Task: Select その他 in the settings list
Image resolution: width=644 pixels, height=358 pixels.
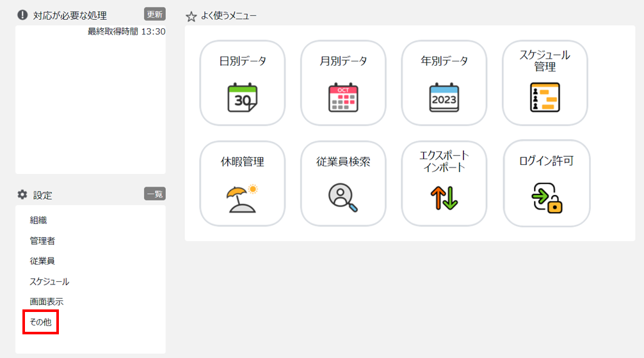Action: click(41, 322)
